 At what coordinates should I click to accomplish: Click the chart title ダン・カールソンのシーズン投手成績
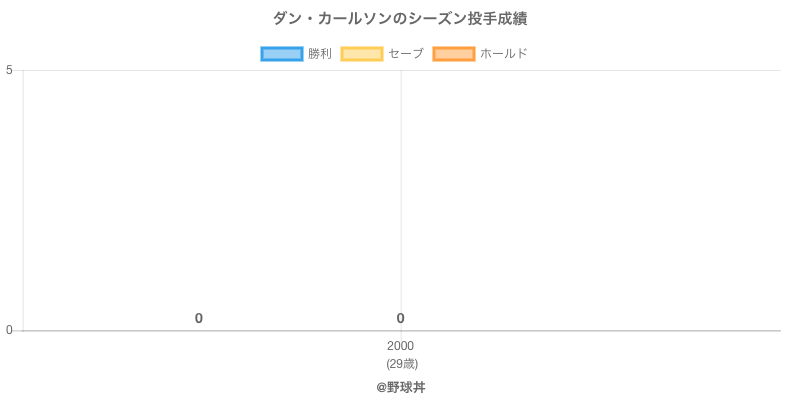(400, 19)
